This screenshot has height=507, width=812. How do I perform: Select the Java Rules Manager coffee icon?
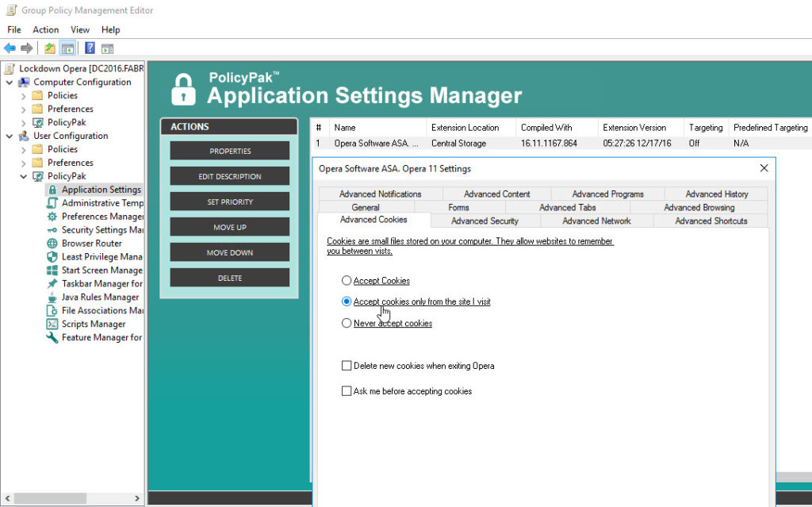(52, 298)
